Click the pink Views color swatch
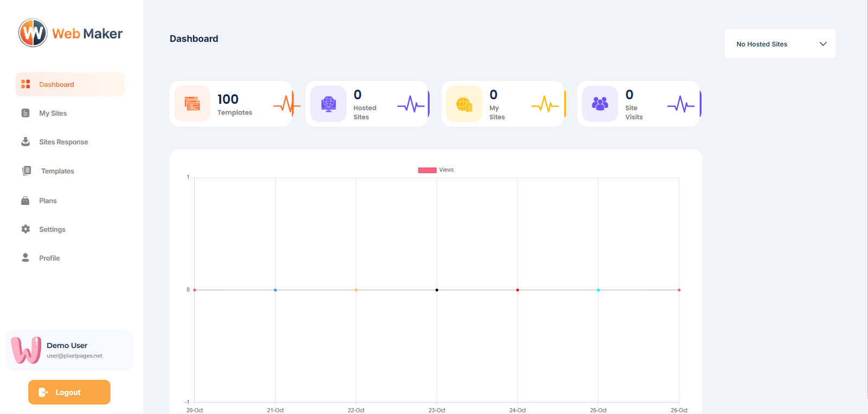This screenshot has width=868, height=414. pos(427,170)
